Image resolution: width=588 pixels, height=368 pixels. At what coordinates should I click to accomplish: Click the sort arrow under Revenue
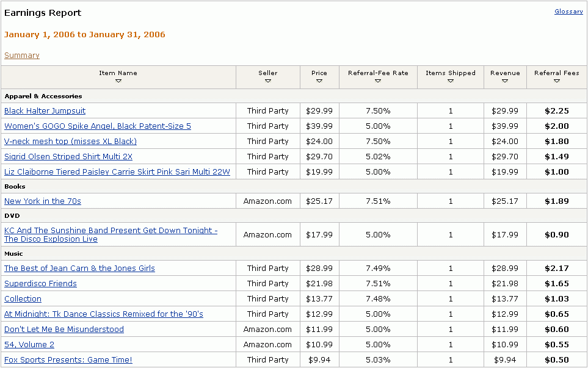click(505, 80)
